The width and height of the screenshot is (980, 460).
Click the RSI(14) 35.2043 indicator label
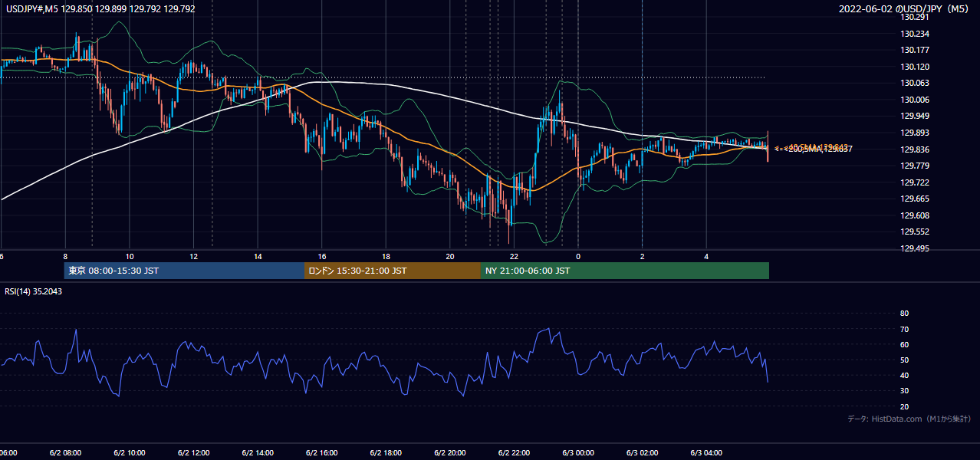33,291
